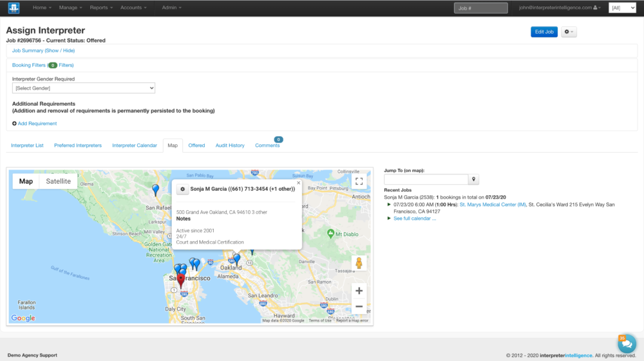This screenshot has width=644, height=361.
Task: Open the Reports menu
Action: pos(101,8)
